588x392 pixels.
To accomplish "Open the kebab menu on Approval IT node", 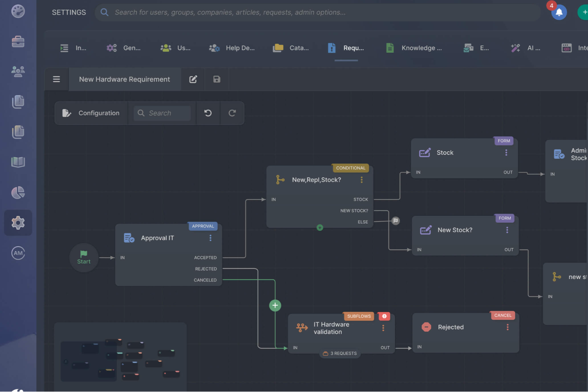I will pos(211,238).
